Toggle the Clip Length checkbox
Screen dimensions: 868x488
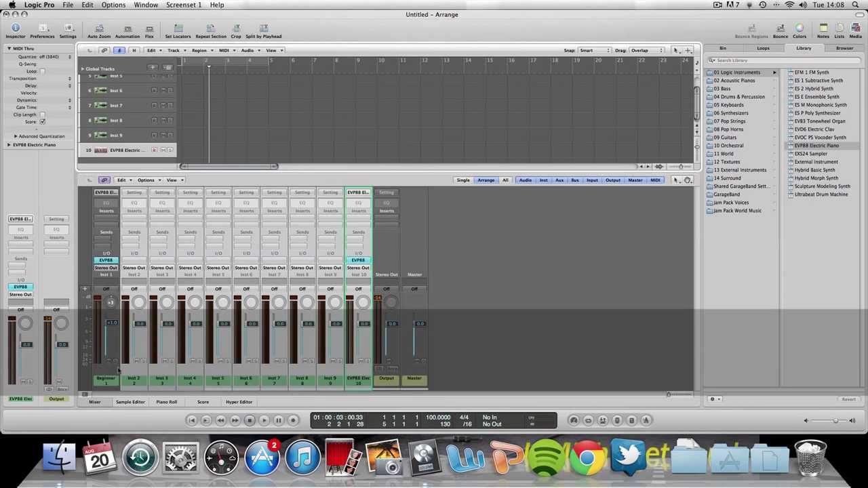tap(42, 115)
